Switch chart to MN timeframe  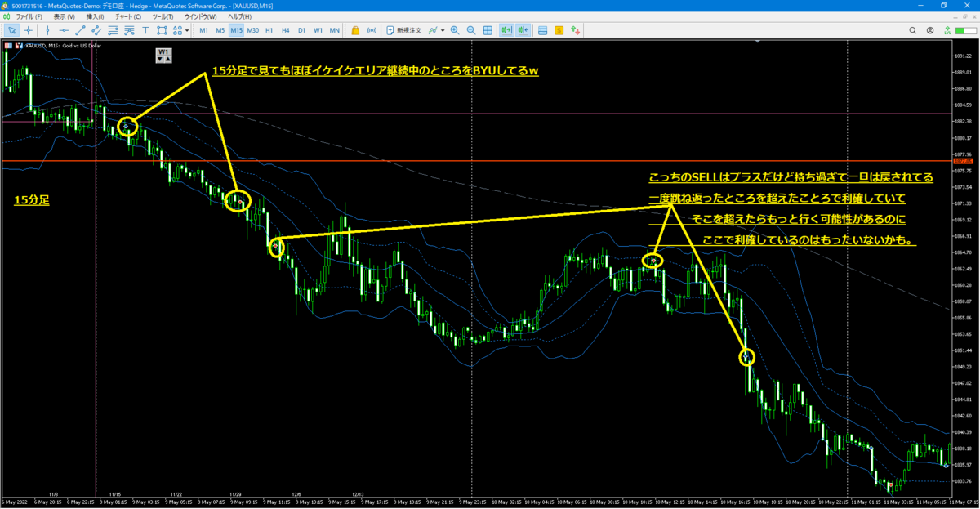point(334,30)
